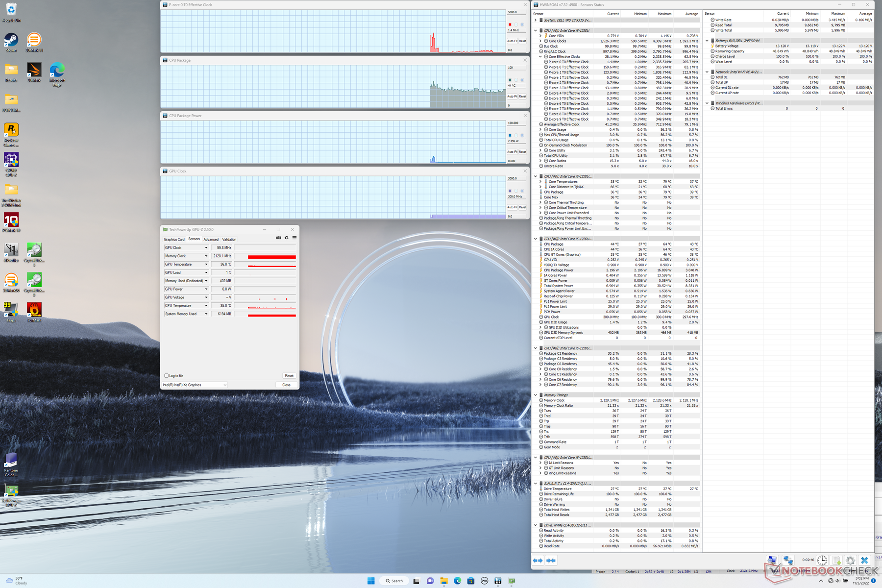Show hidden system tray icons
882x588 pixels.
tap(821, 581)
